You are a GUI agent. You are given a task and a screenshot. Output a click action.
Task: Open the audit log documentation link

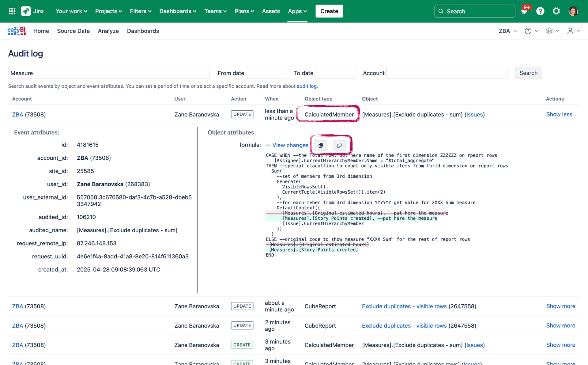point(307,86)
